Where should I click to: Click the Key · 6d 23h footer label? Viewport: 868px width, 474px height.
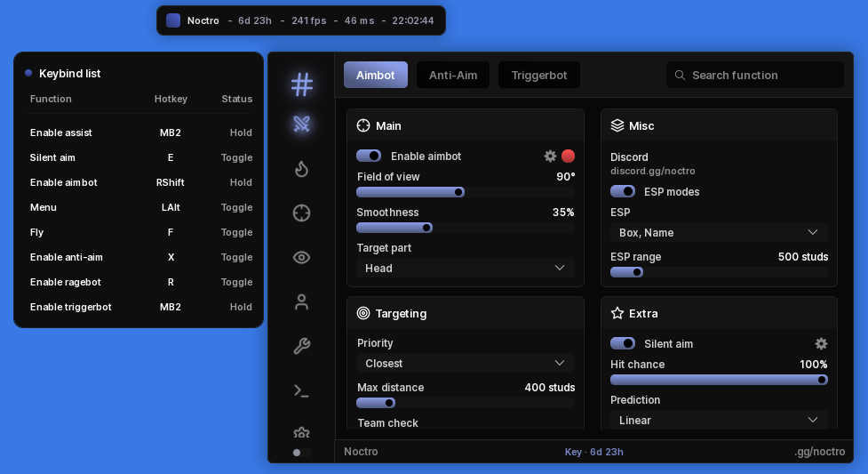(x=594, y=452)
